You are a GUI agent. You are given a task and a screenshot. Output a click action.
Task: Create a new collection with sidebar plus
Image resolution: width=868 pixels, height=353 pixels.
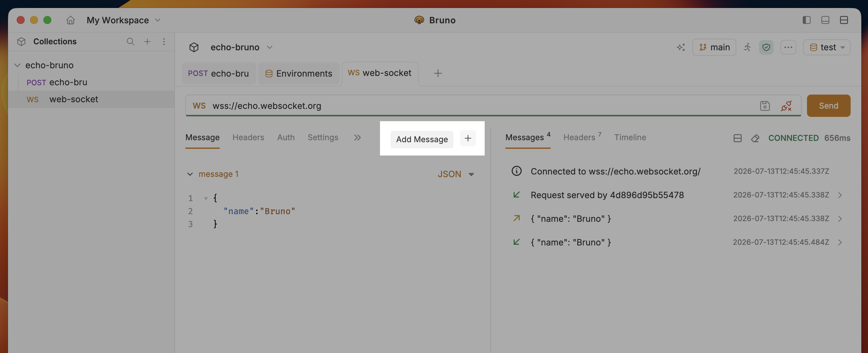coord(147,41)
